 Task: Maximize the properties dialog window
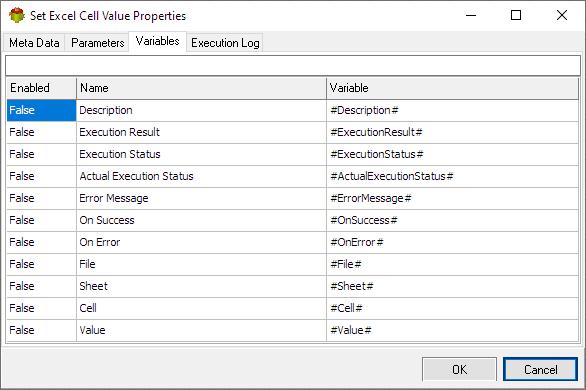point(516,15)
